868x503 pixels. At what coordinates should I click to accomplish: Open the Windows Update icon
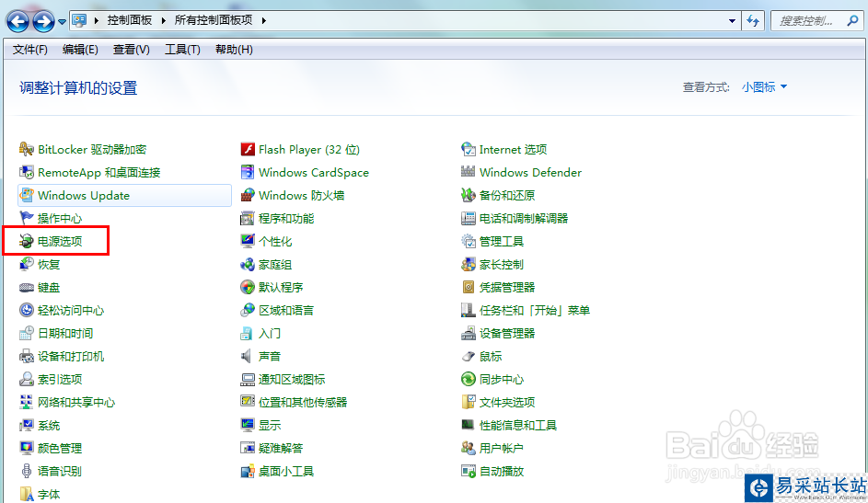26,195
